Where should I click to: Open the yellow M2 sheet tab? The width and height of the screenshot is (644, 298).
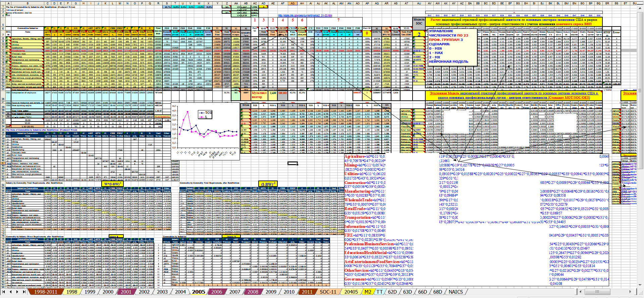pyautogui.click(x=368, y=292)
